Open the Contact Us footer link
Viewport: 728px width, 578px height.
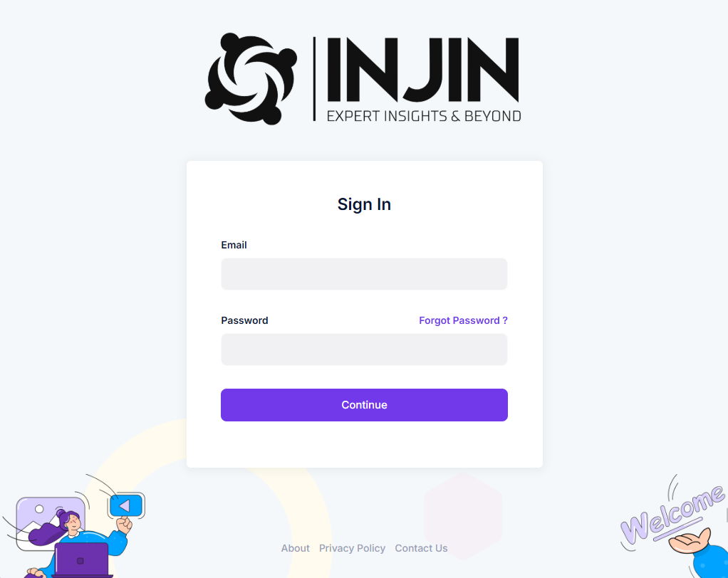click(x=421, y=548)
